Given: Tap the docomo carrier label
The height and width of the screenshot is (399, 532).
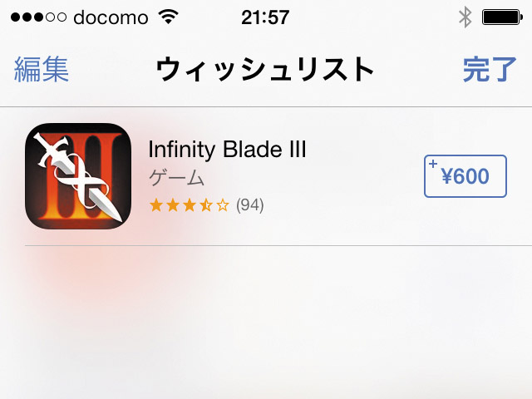Looking at the screenshot, I should 111,17.
